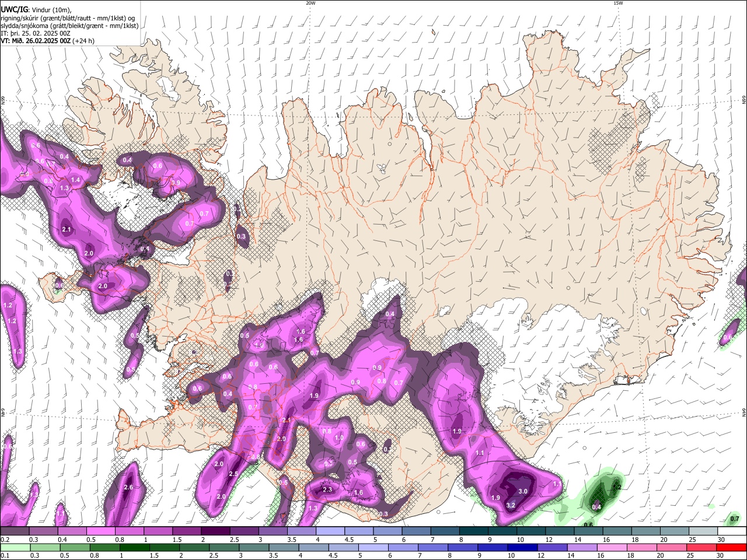747x560 pixels.
Task: Click the 30 white swatch in the snow legend
Action: coord(732,531)
